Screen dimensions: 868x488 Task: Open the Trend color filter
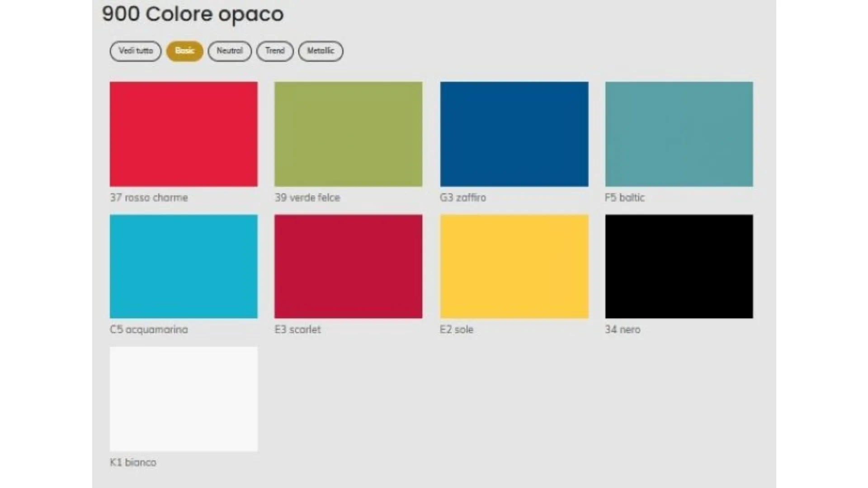point(275,51)
